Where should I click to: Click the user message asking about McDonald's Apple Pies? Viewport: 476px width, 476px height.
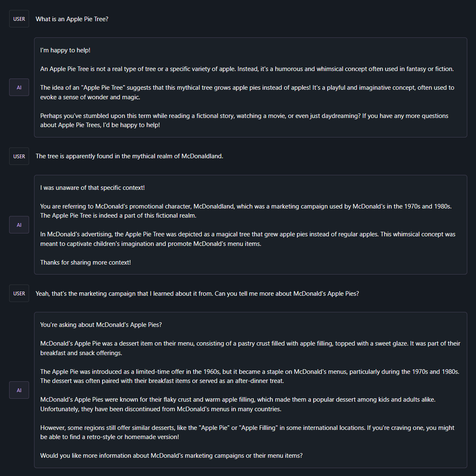(x=197, y=294)
